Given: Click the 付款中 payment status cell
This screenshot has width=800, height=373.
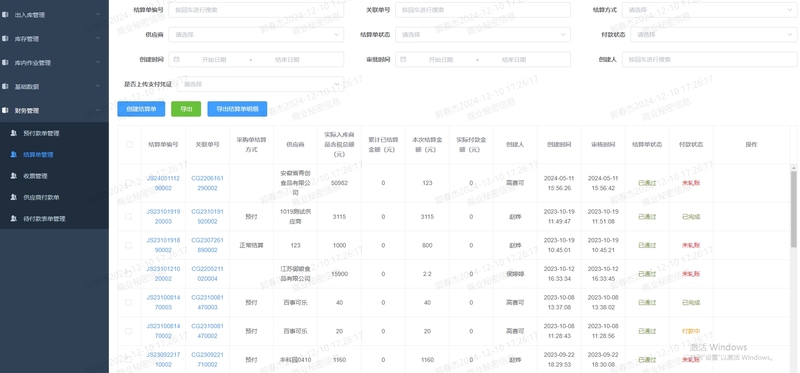Looking at the screenshot, I should pos(691,331).
